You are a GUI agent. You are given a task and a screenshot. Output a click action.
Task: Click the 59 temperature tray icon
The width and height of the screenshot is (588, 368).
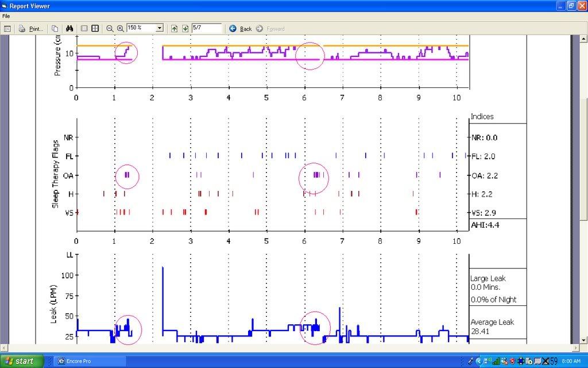(x=554, y=361)
